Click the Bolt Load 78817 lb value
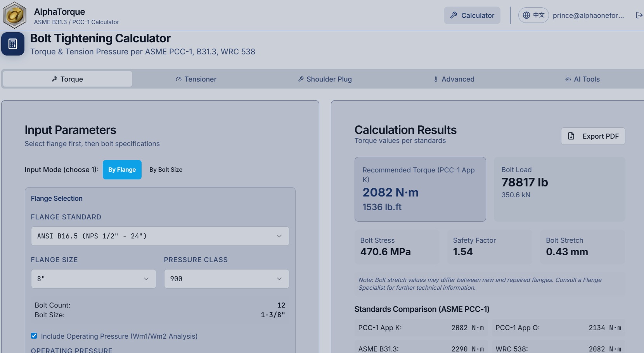The width and height of the screenshot is (644, 353). click(x=525, y=182)
